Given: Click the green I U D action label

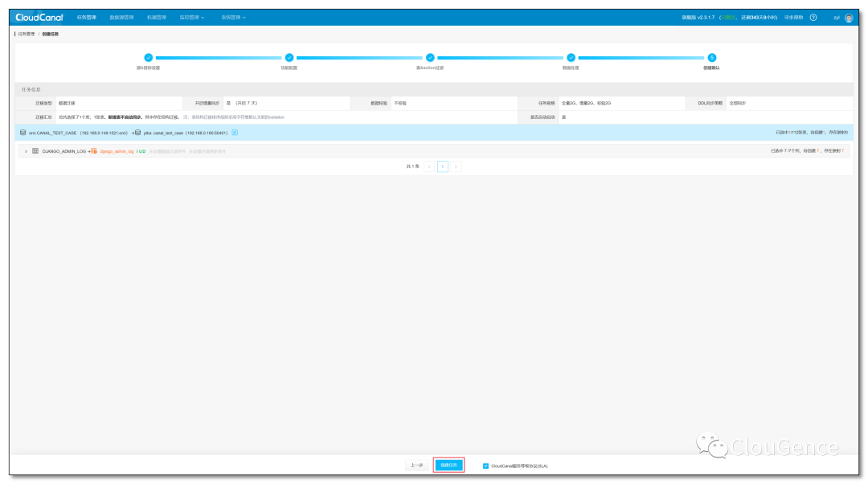Looking at the screenshot, I should coord(141,151).
